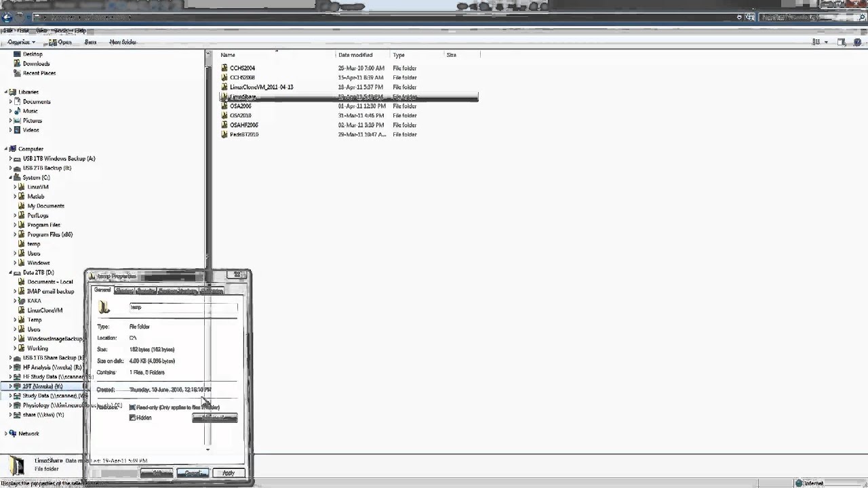Click the Network icon in navigation pane
The image size is (868, 488).
pos(13,434)
